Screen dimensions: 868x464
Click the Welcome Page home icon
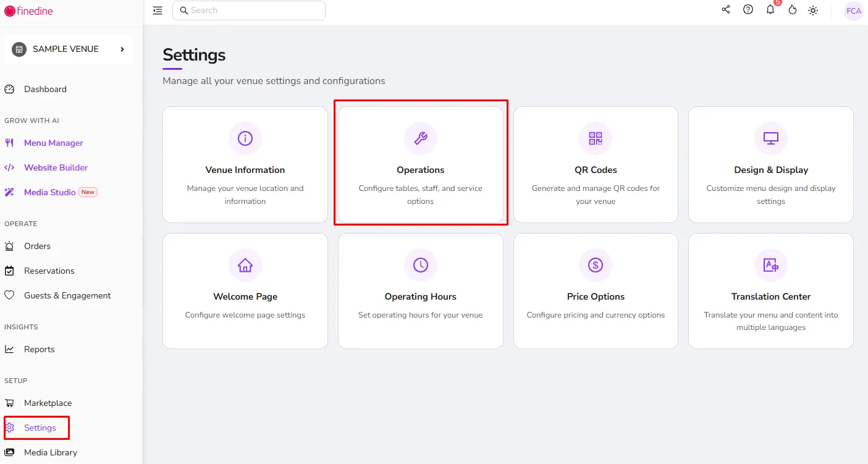(x=245, y=265)
